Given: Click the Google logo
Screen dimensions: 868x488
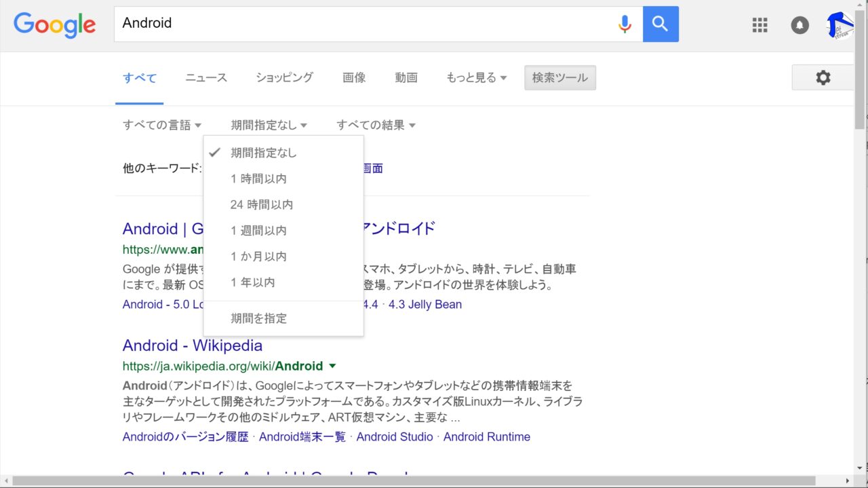Looking at the screenshot, I should [55, 24].
